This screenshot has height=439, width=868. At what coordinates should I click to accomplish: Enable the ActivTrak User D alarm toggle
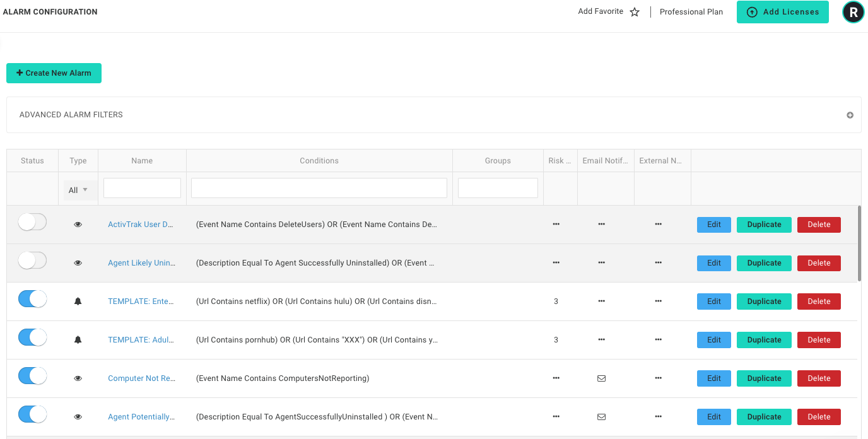32,222
